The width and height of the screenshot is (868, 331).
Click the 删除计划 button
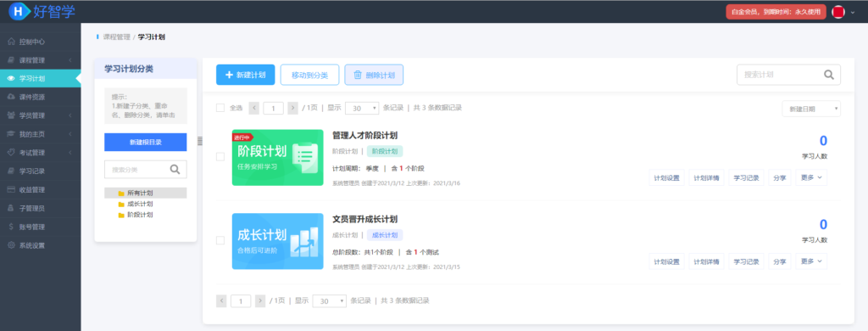coord(374,75)
